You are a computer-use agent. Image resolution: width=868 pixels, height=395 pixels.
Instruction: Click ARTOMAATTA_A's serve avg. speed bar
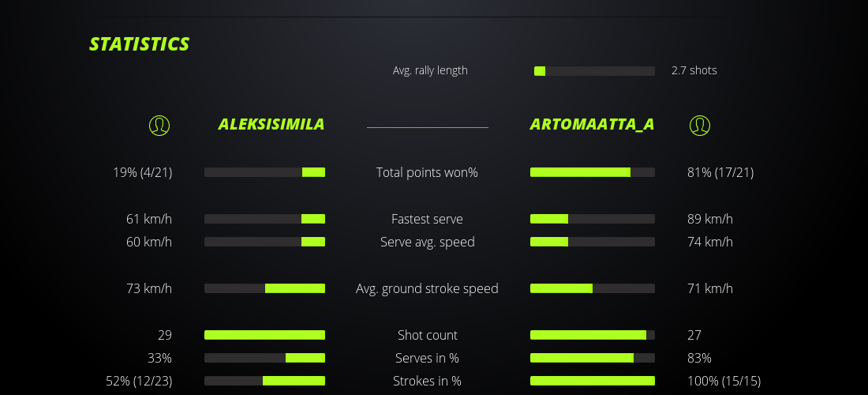[x=593, y=242]
